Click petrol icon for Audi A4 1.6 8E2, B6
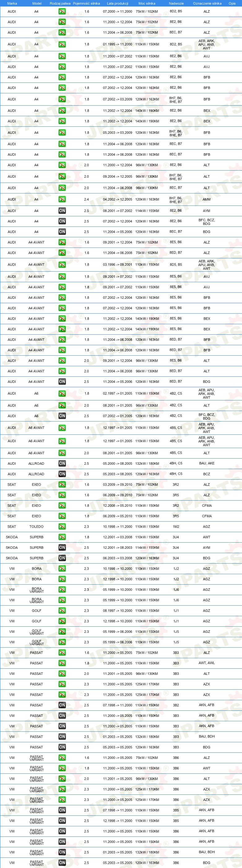This screenshot has width=242, height=868. pyautogui.click(x=62, y=22)
